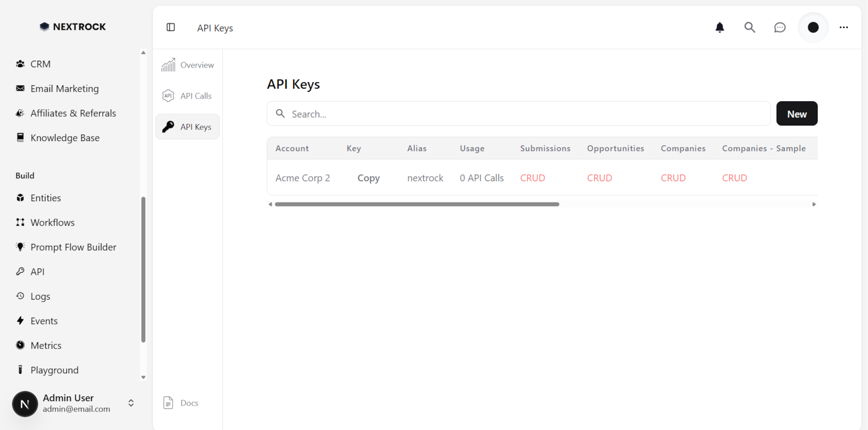The image size is (868, 430).
Task: Toggle the sidebar panel icon
Action: [x=171, y=27]
